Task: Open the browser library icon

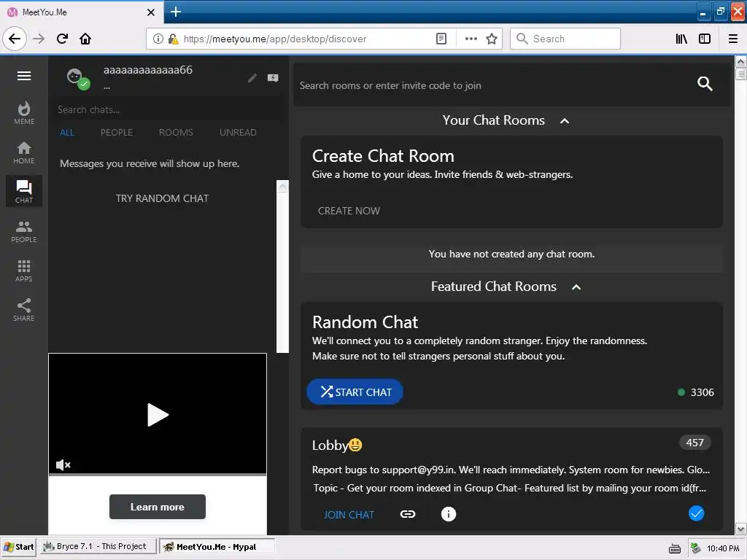Action: pos(681,39)
